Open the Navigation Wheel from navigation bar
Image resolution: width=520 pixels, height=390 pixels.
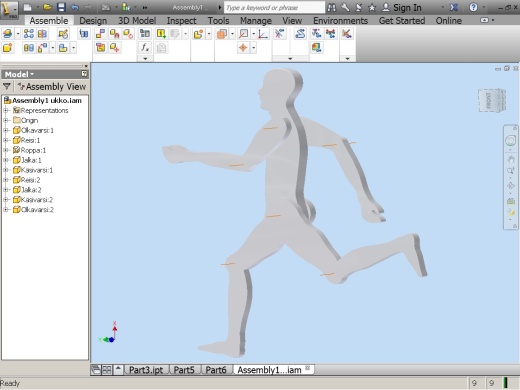coord(510,141)
